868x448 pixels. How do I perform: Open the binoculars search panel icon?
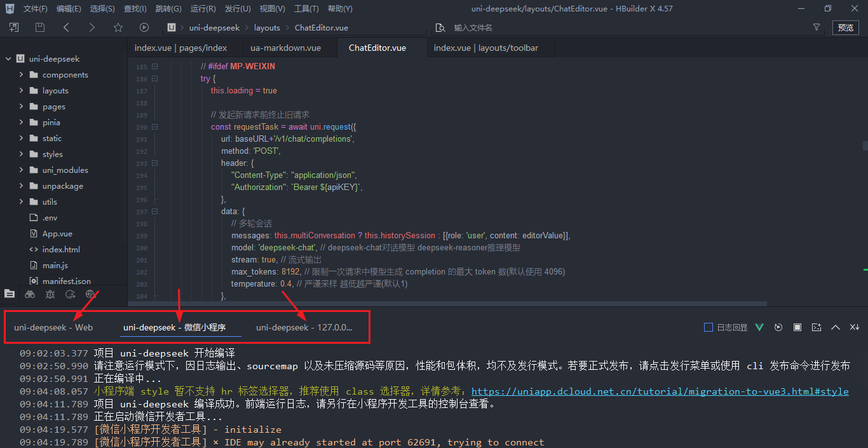[30, 294]
